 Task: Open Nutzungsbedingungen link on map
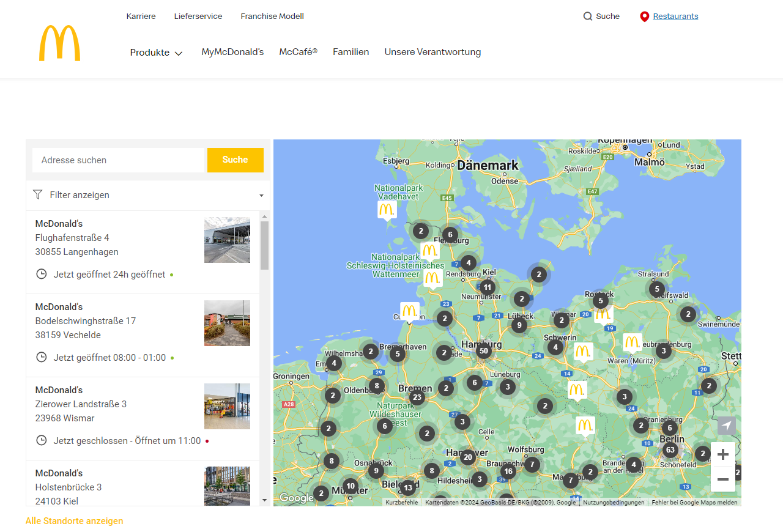(x=614, y=502)
